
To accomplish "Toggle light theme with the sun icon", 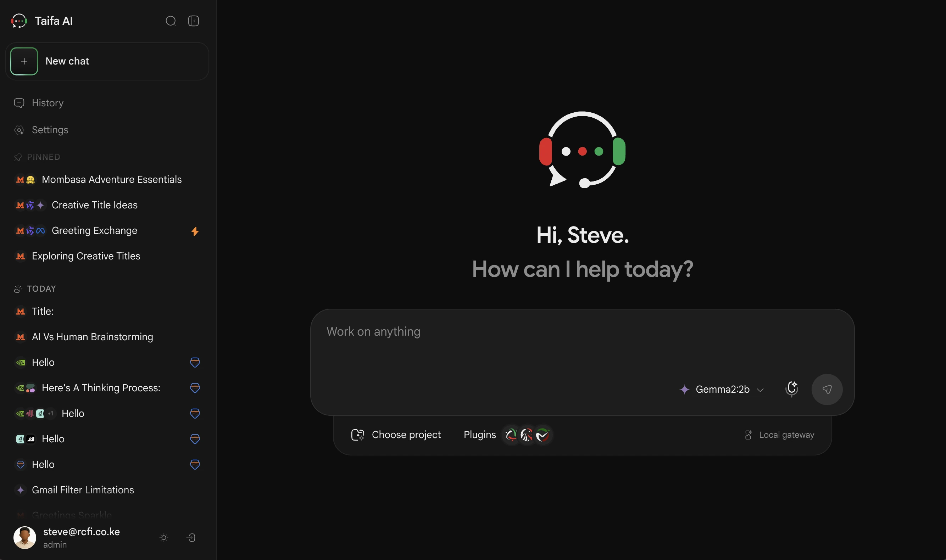I will 164,537.
